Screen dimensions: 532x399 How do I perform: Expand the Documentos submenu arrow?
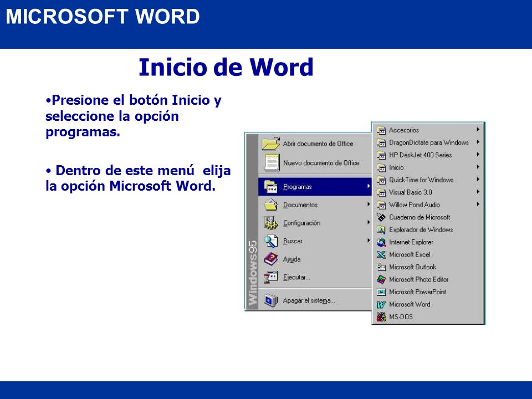pos(369,204)
